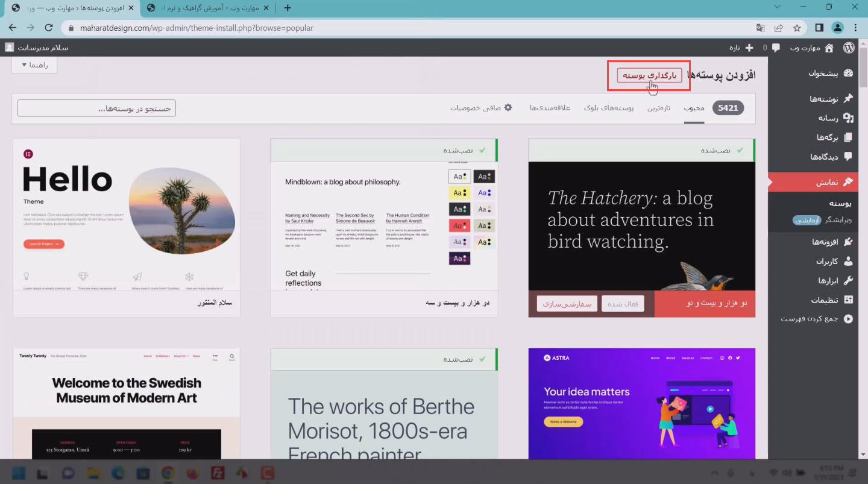
Task: Click فعال شده activated button
Action: pyautogui.click(x=623, y=304)
